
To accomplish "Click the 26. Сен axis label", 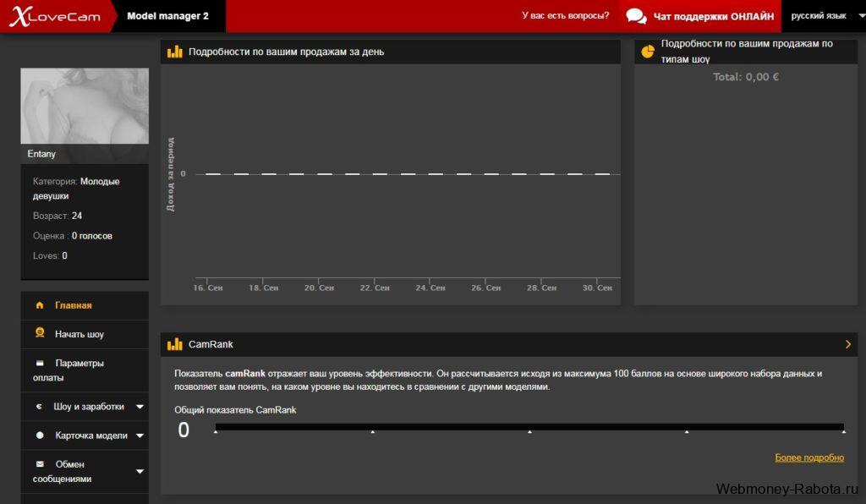I will point(486,288).
